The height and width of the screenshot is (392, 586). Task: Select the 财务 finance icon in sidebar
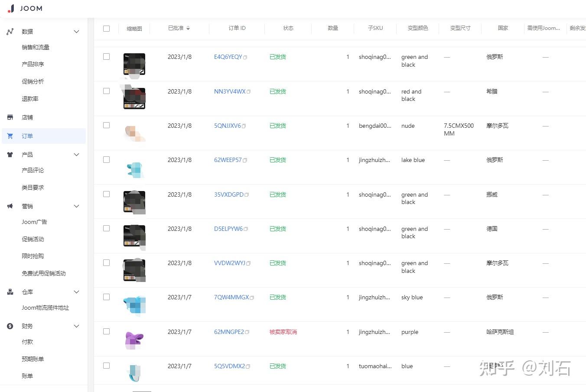click(10, 326)
